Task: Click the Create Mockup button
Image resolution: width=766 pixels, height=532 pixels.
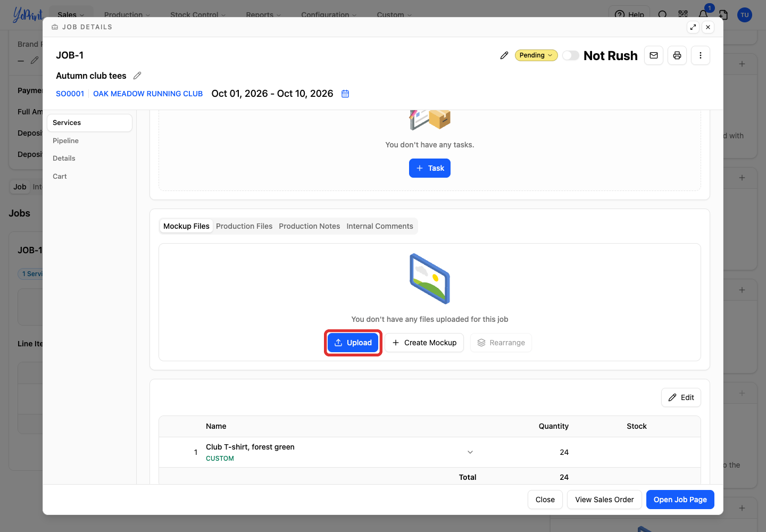Action: (x=424, y=343)
